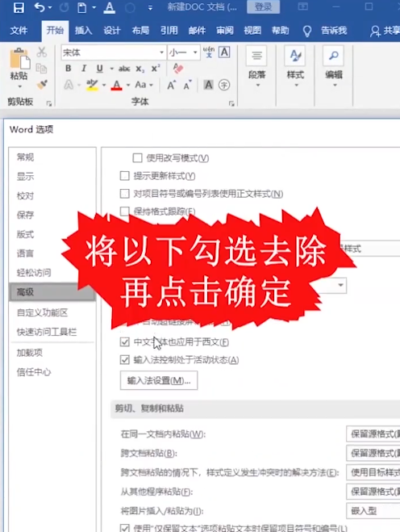
Task: Click the character border A icon
Action: pos(224,52)
